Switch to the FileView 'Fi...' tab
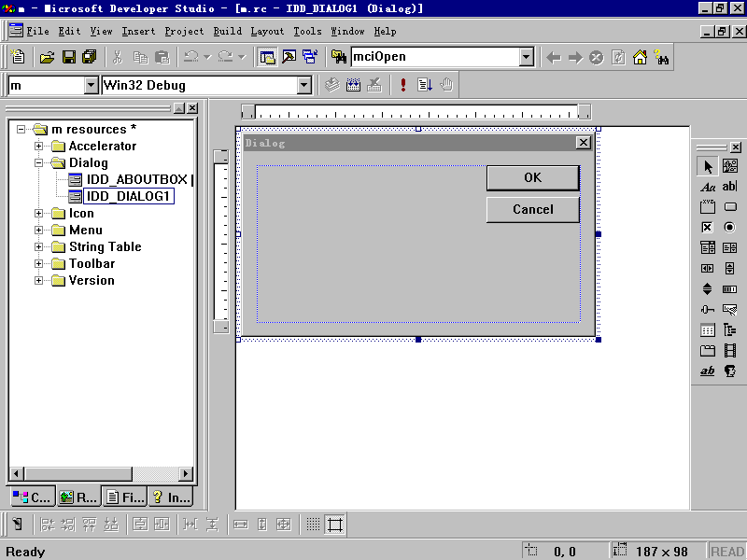This screenshot has width=747, height=560. coord(125,497)
